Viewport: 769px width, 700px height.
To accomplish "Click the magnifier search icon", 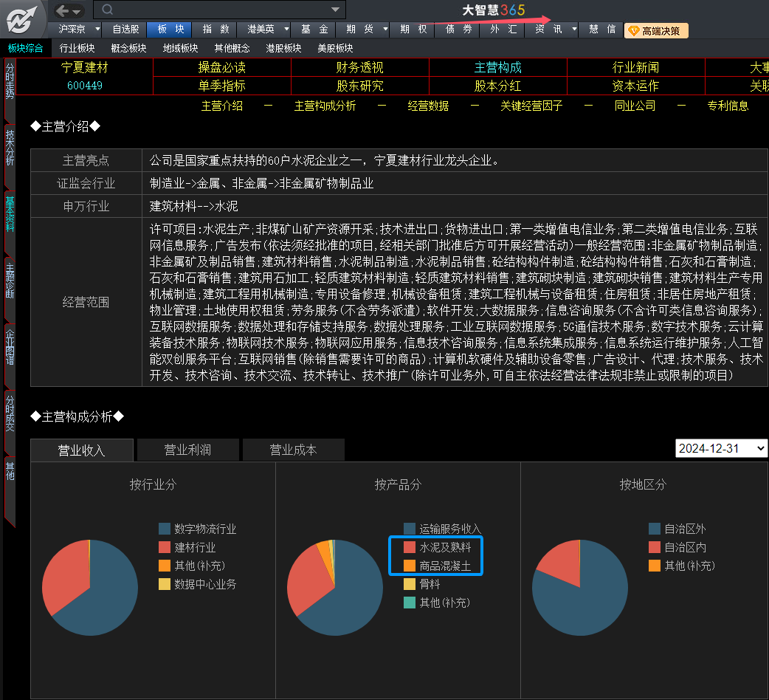I will point(108,10).
